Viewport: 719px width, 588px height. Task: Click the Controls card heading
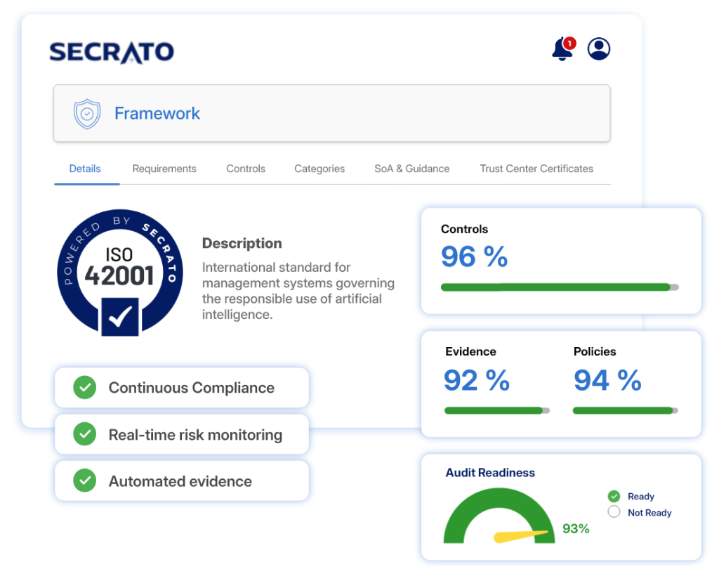465,229
